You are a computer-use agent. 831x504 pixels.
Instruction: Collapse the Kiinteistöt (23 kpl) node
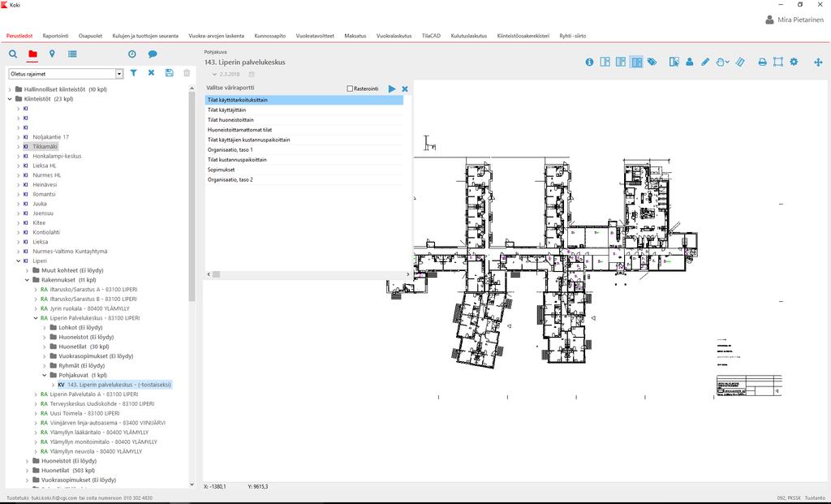(x=10, y=99)
